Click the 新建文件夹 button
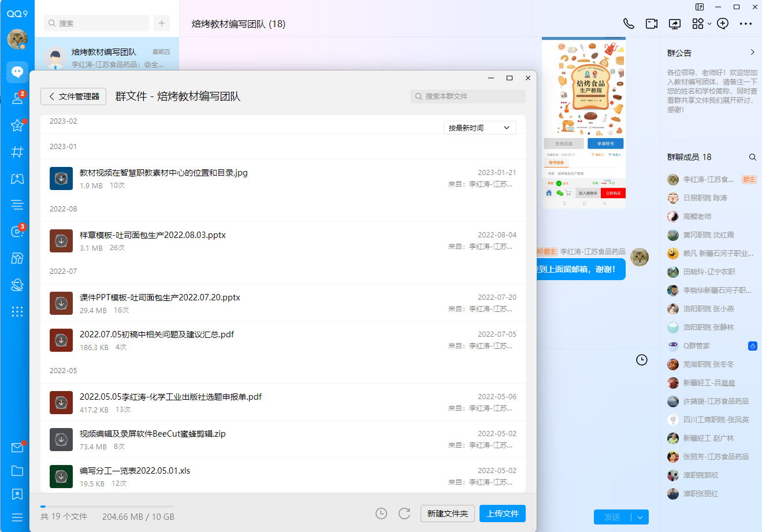 [x=448, y=514]
